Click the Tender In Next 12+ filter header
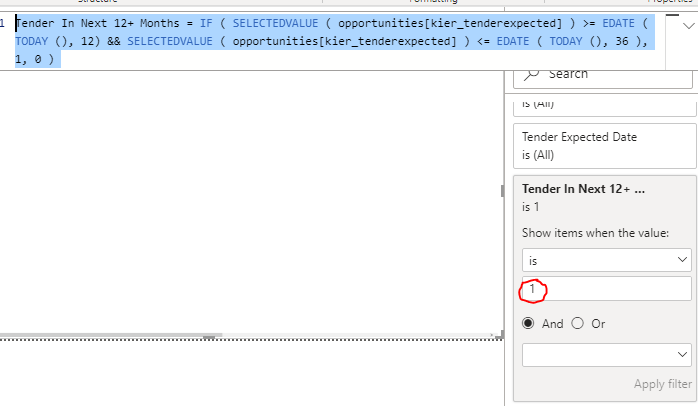The image size is (698, 406). point(583,189)
